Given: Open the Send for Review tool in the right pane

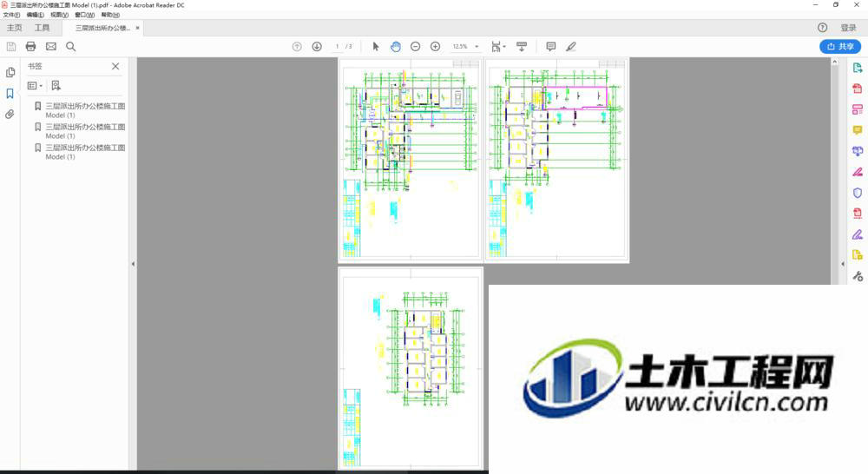Looking at the screenshot, I should coord(858,151).
